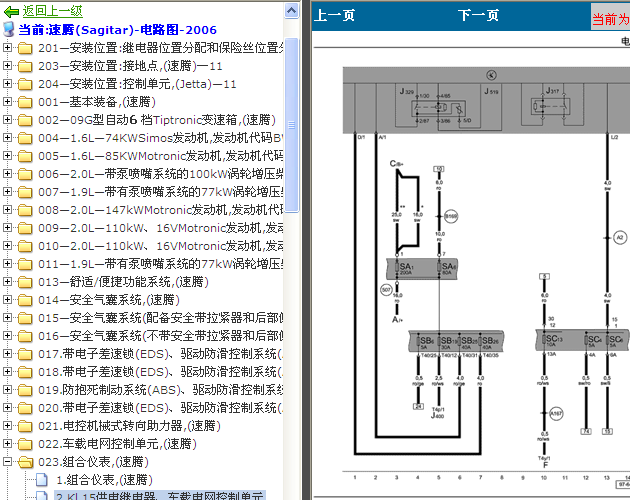The width and height of the screenshot is (630, 500).
Task: Select folder icon of 015—安全气囊系统 entry
Action: [x=25, y=318]
